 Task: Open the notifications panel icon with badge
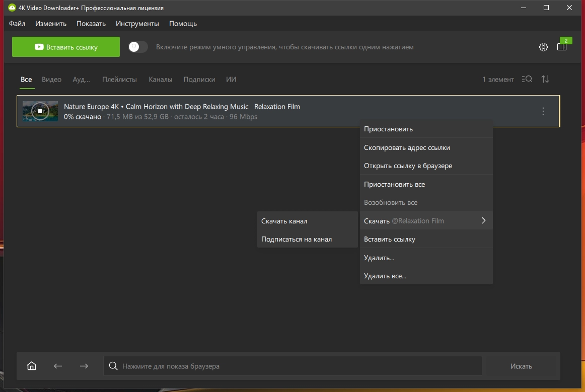click(562, 47)
